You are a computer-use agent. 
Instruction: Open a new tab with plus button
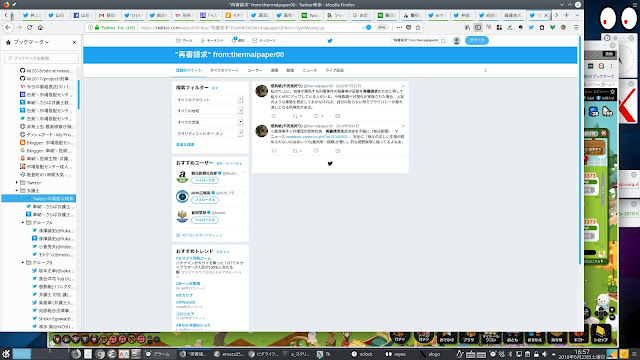point(567,15)
